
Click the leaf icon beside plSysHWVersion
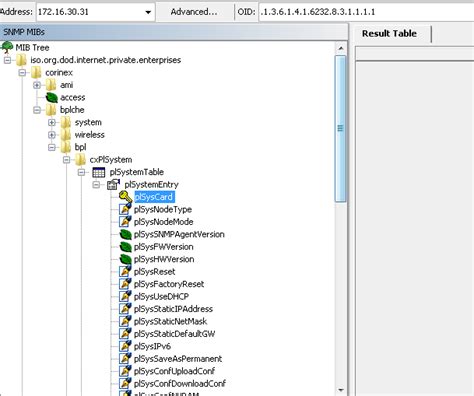[x=126, y=259]
